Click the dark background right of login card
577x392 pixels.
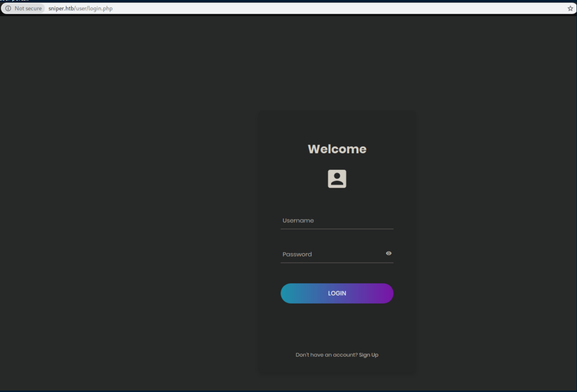click(x=495, y=216)
